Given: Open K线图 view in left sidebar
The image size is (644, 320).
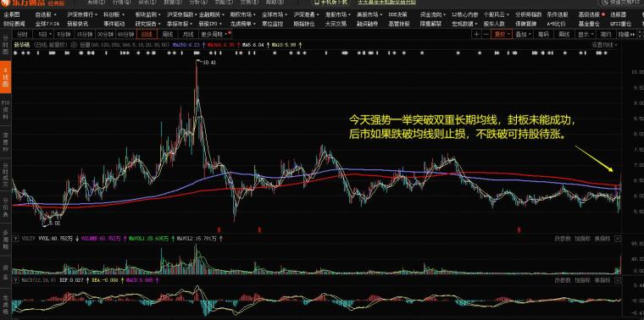Looking at the screenshot, I should (5, 77).
